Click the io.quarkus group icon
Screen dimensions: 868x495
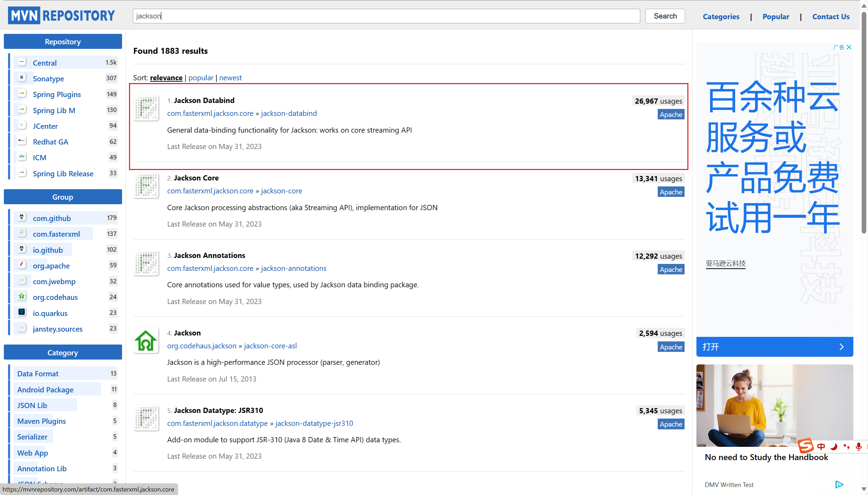pos(22,312)
